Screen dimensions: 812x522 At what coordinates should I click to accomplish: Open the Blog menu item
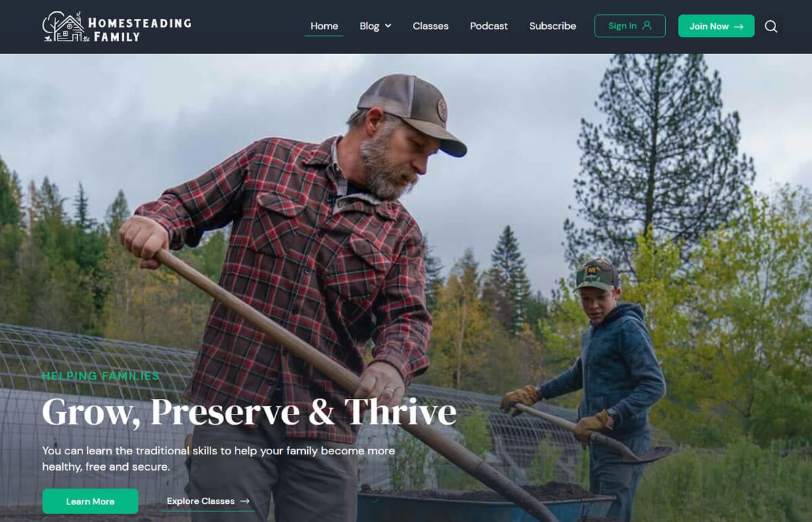pos(369,26)
